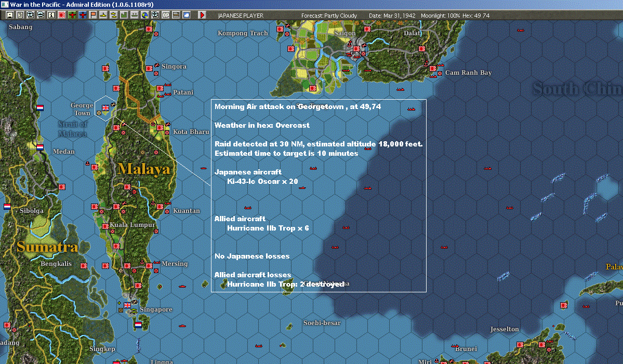Select the Japanese flag beside Kompong Trach
The width and height of the screenshot is (623, 364).
(280, 29)
